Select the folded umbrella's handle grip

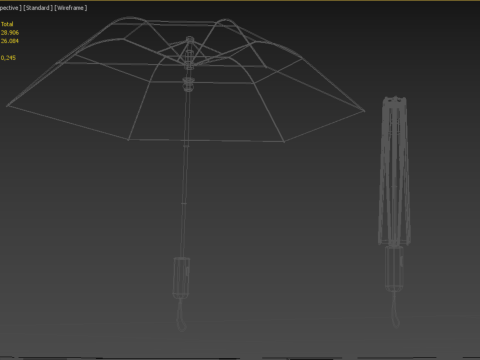[394, 269]
